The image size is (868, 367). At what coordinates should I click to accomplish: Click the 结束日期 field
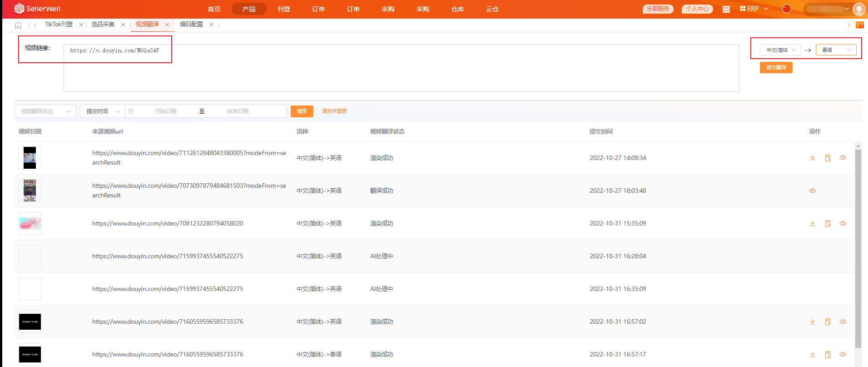(238, 111)
